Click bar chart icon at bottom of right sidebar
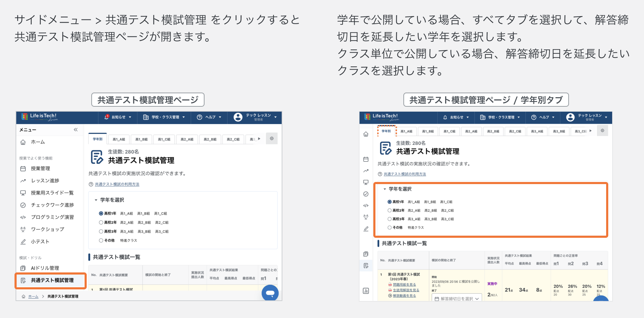Viewport: 644px width, 318px height. point(366,291)
